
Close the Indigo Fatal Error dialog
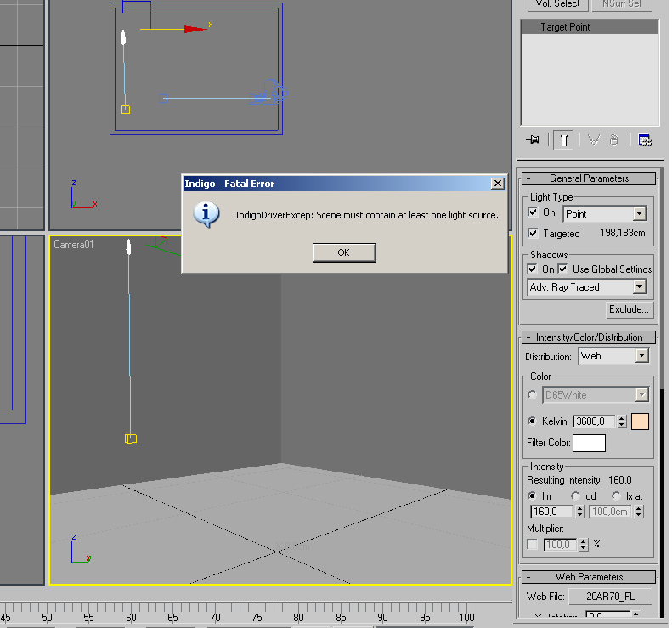[x=498, y=184]
